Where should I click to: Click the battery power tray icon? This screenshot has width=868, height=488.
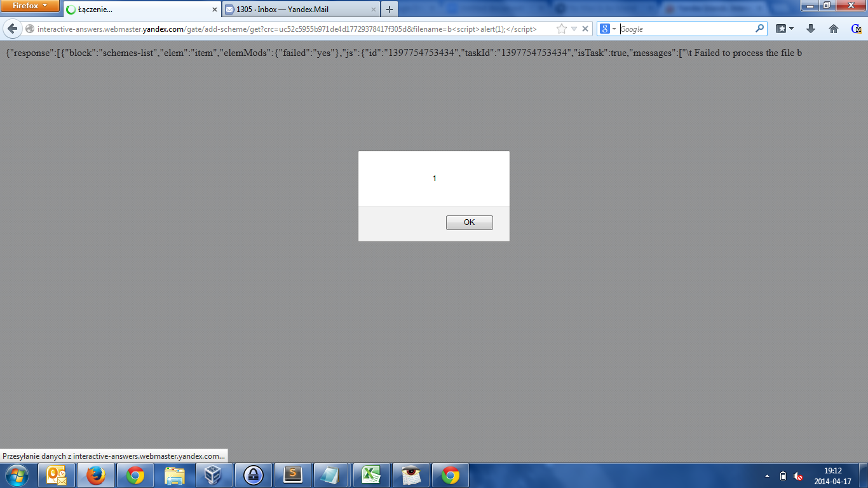click(783, 476)
